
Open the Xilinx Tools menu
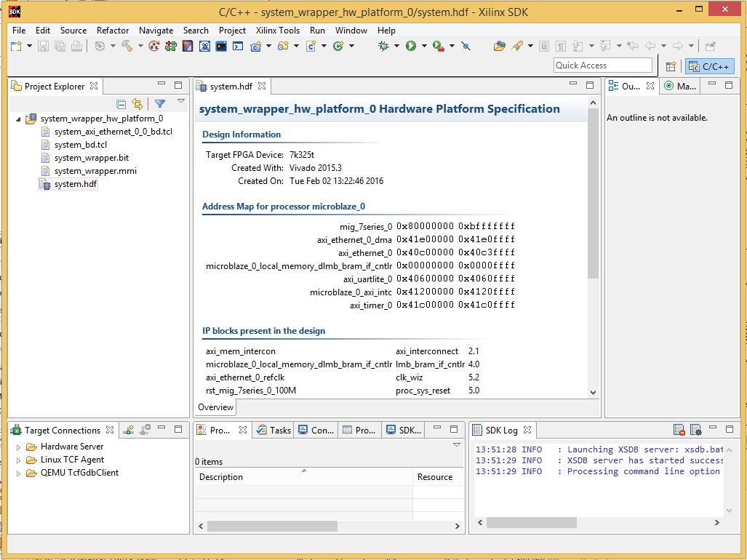(278, 31)
